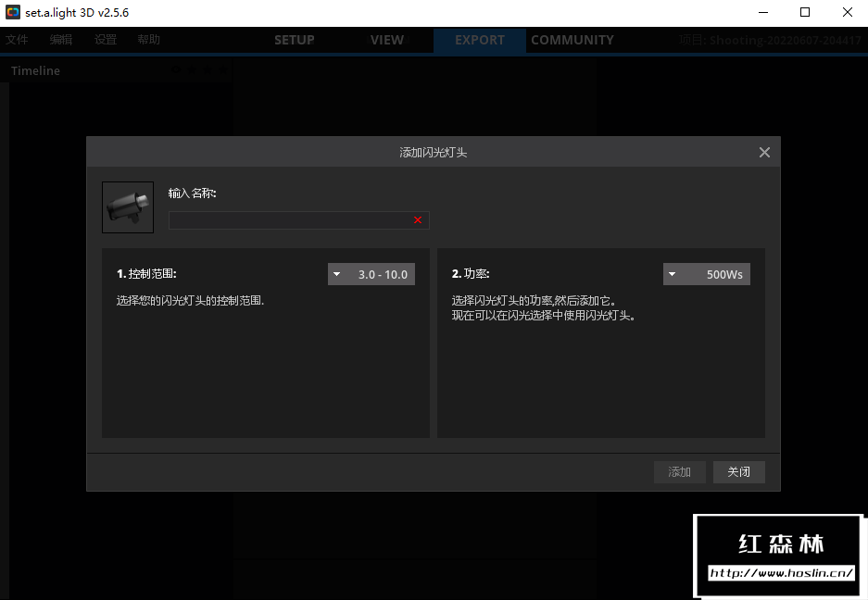Click the set.a.light 3D app icon
Viewport: 868px width, 600px height.
[x=13, y=12]
